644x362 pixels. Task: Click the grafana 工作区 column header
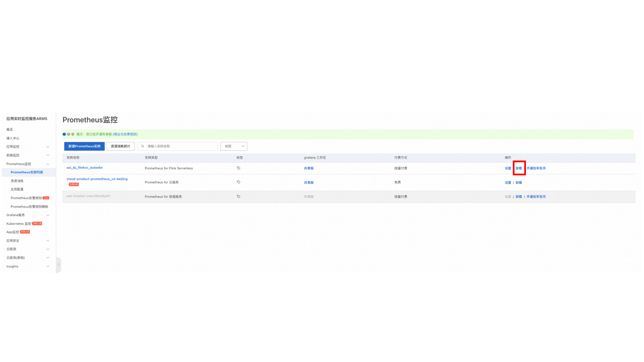point(315,157)
